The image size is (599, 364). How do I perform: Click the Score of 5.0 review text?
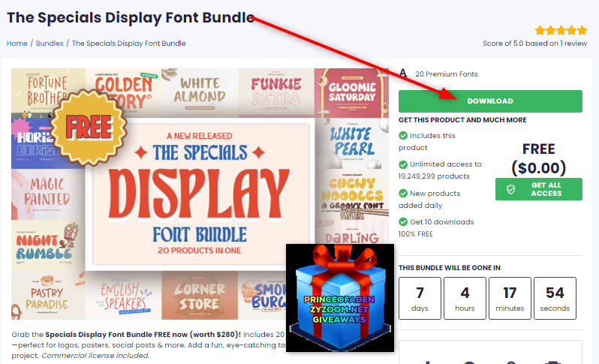coord(534,44)
